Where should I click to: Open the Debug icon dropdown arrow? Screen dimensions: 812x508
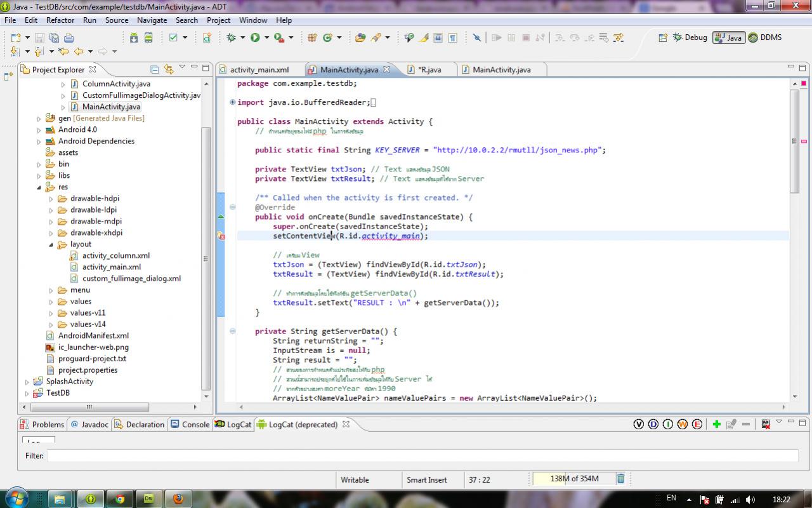pyautogui.click(x=242, y=37)
